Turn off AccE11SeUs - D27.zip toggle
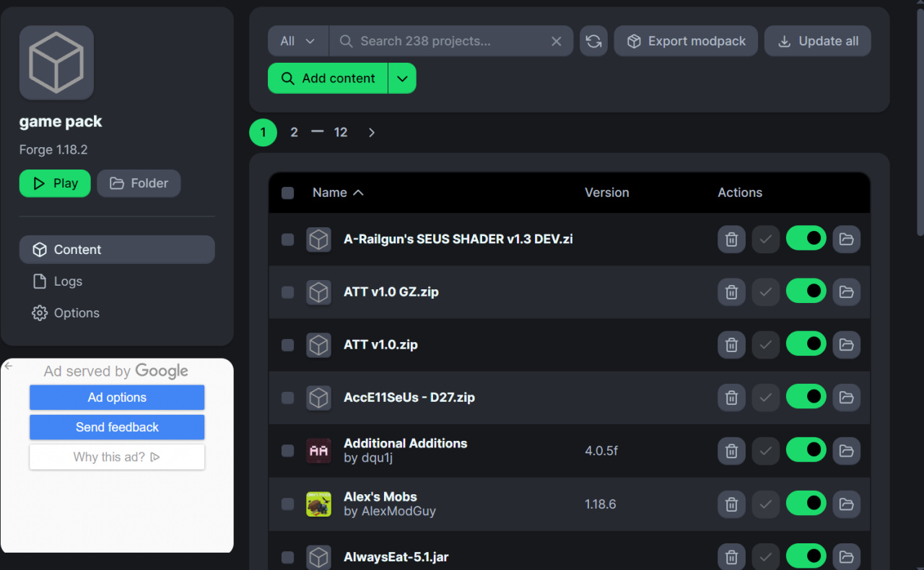Viewport: 924px width, 570px height. click(806, 398)
